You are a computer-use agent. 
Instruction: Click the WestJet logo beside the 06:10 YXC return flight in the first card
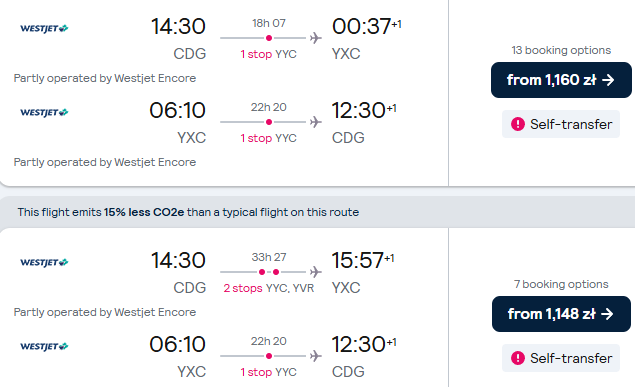[44, 112]
